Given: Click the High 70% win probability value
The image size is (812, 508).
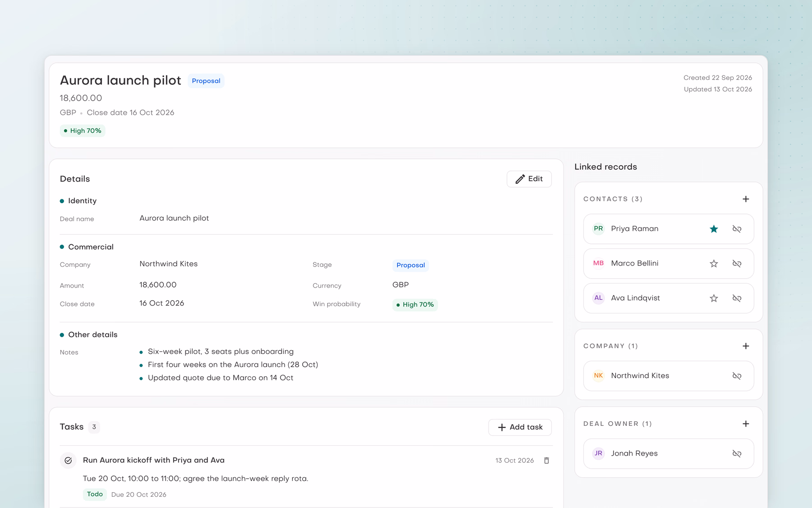Looking at the screenshot, I should [x=415, y=305].
